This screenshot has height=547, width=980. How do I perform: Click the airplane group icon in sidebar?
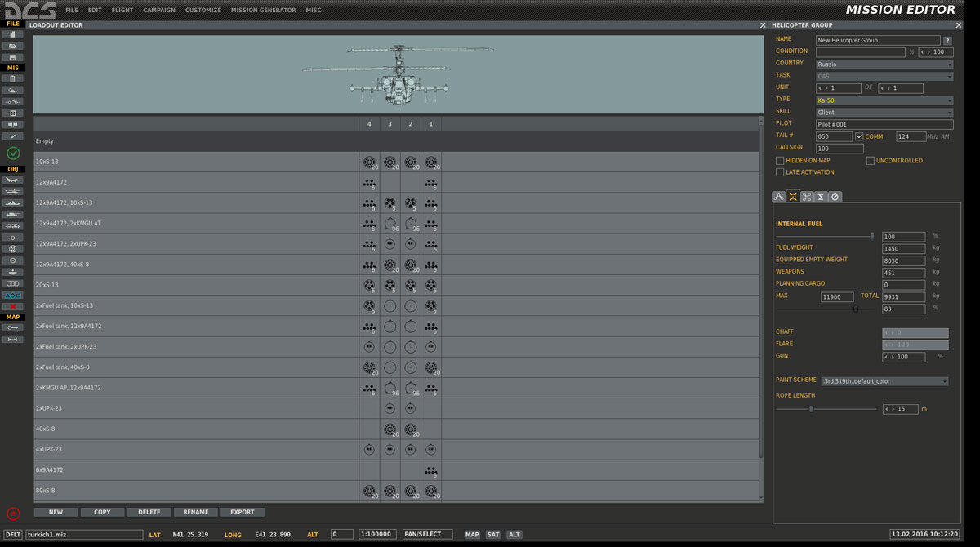[12, 180]
